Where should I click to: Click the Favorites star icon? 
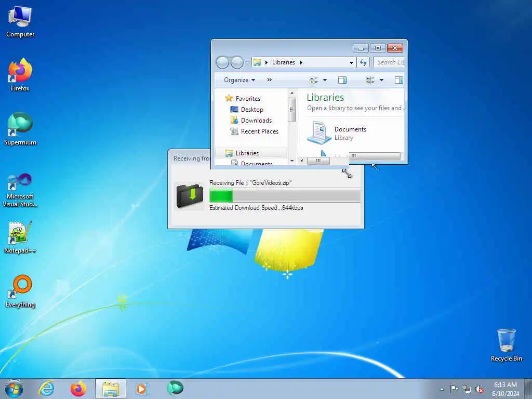[x=229, y=98]
